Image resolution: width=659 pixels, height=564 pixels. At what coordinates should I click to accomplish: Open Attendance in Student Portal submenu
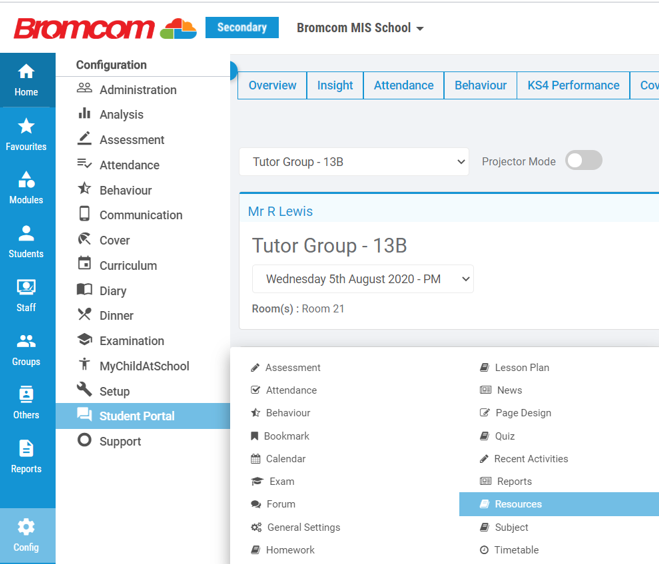[284, 390]
